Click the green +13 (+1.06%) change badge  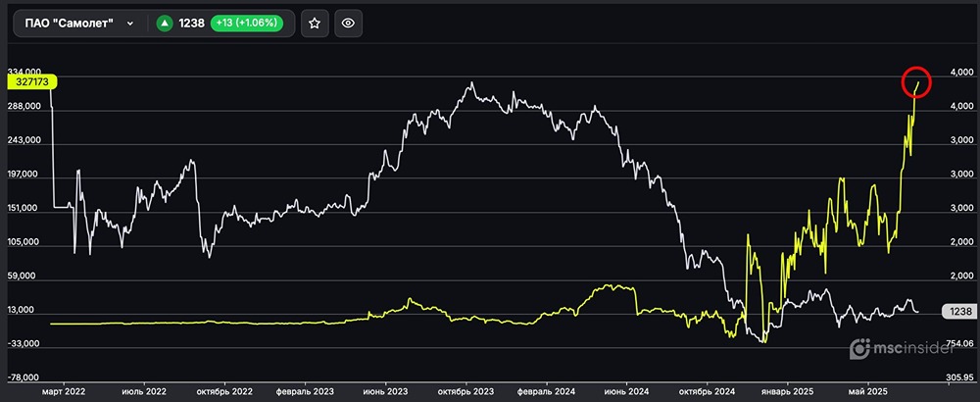point(247,24)
